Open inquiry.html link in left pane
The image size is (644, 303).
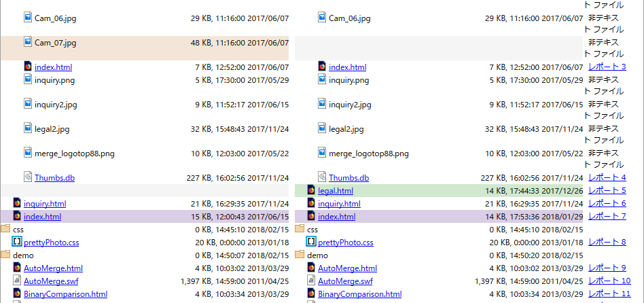pos(45,204)
